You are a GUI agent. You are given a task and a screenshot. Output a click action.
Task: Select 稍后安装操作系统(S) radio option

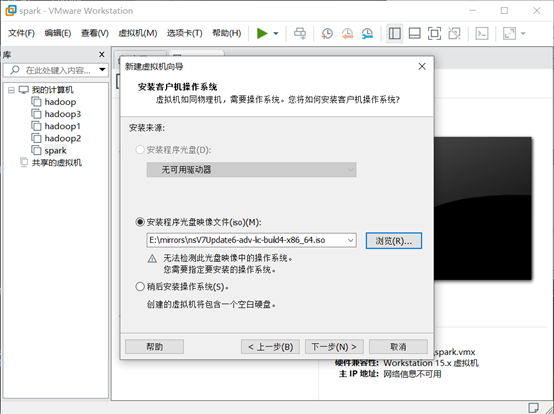pyautogui.click(x=140, y=286)
